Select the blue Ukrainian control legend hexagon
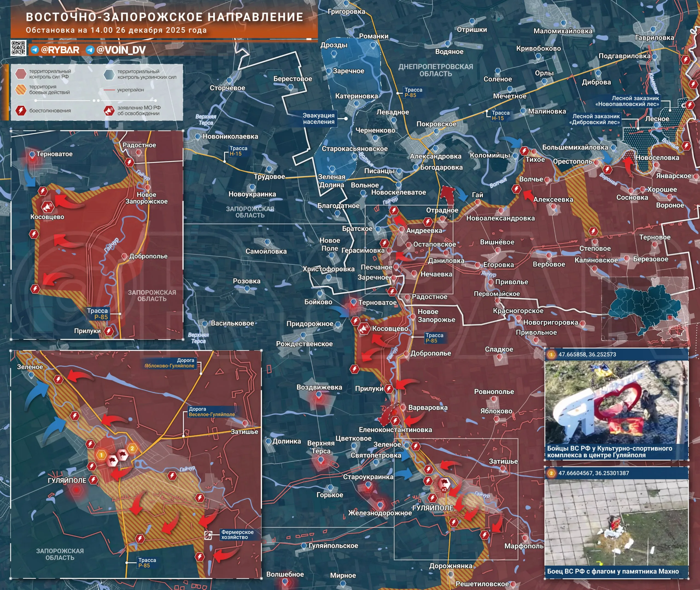Screen dimensions: 700x590 click(109, 74)
